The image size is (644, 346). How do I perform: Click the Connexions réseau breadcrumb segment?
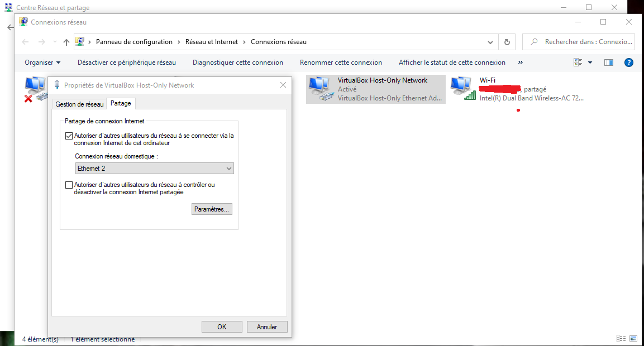[279, 42]
